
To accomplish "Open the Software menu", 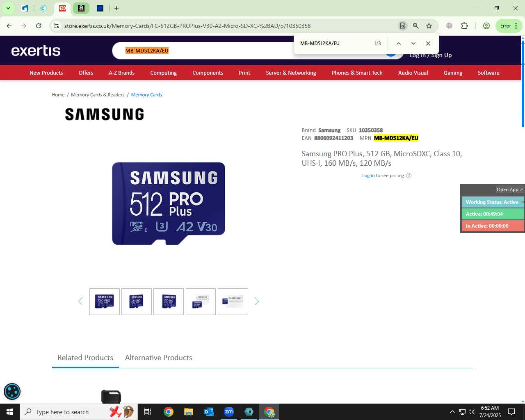I will (x=488, y=73).
